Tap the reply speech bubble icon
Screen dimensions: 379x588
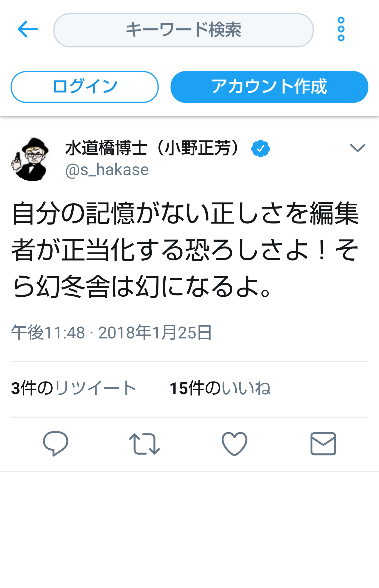pyautogui.click(x=56, y=444)
